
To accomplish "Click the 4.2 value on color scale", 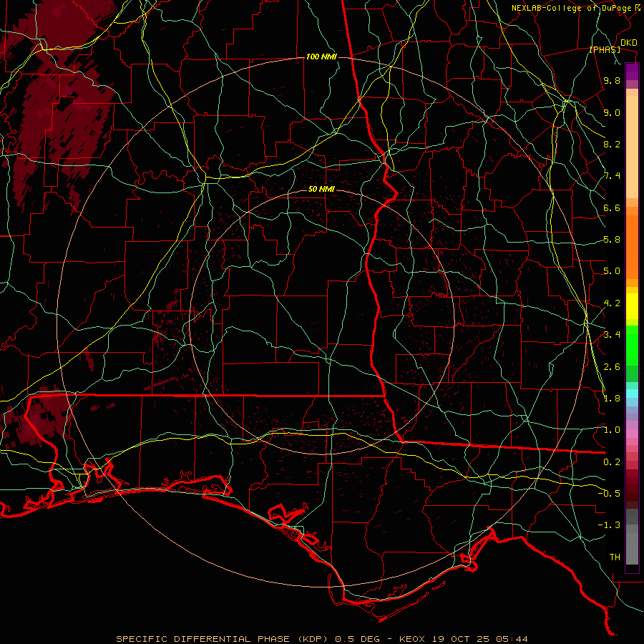I will tap(612, 303).
